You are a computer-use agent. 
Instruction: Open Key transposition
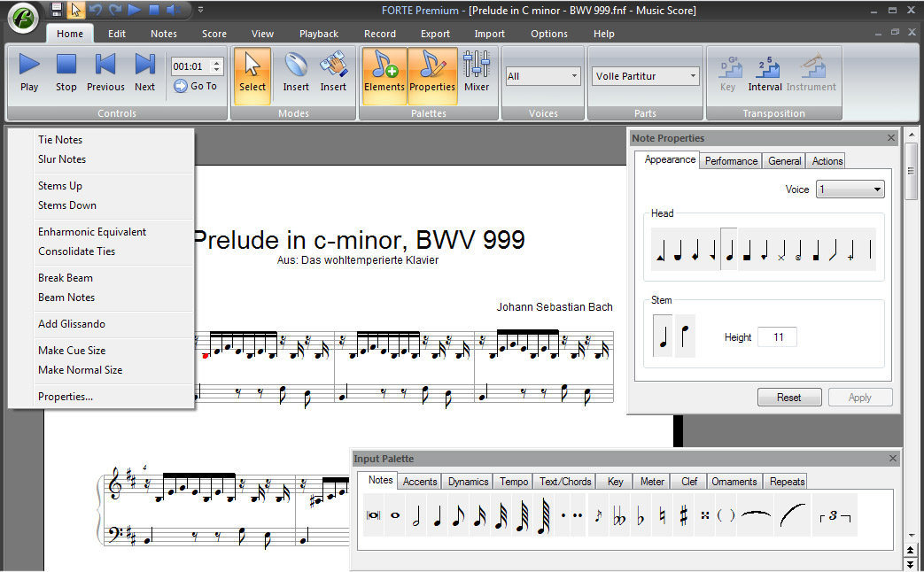[x=727, y=73]
